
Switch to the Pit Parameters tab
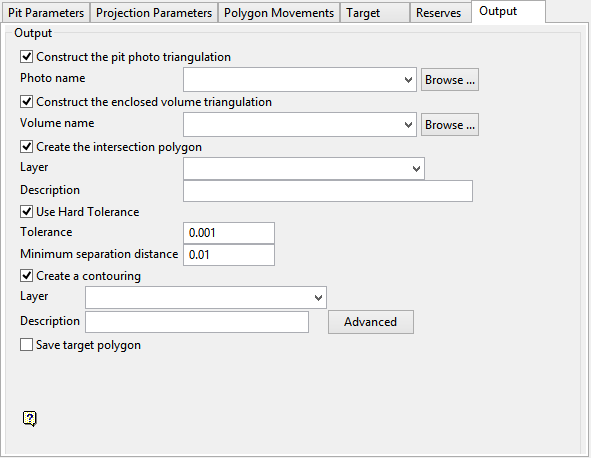pos(46,13)
